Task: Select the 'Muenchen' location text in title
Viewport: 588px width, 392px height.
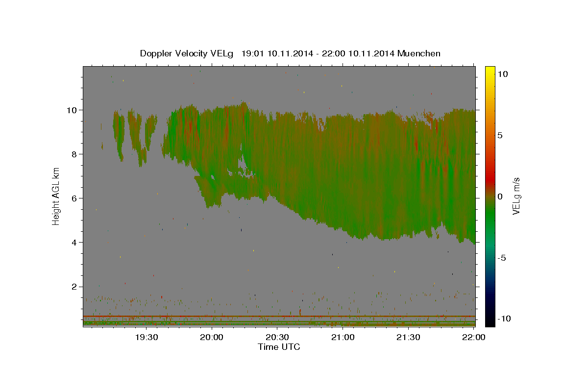Action: (420, 53)
